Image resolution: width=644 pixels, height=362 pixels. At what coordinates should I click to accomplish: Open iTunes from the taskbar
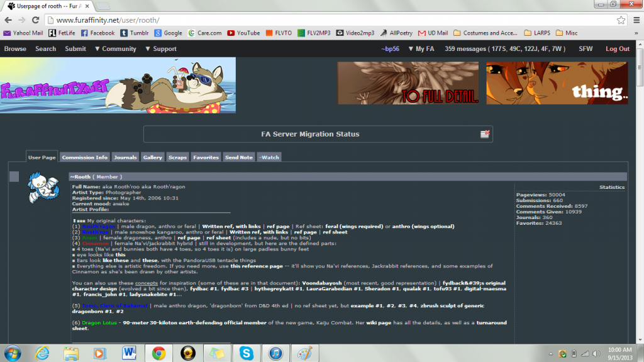point(275,353)
